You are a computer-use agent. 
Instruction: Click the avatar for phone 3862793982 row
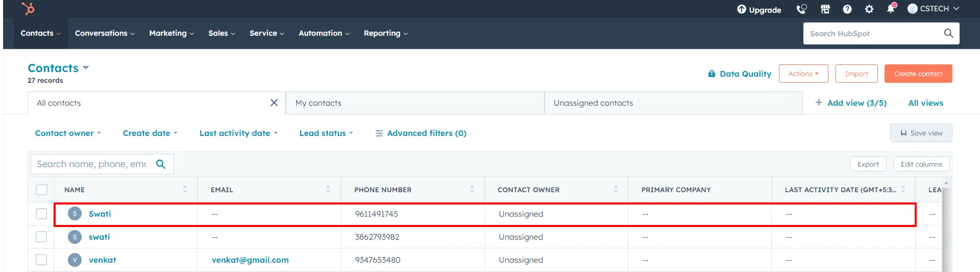(x=75, y=237)
